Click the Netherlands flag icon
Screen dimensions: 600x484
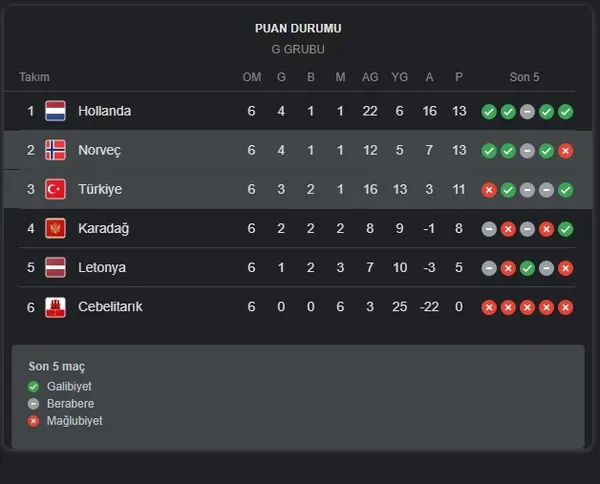click(56, 111)
